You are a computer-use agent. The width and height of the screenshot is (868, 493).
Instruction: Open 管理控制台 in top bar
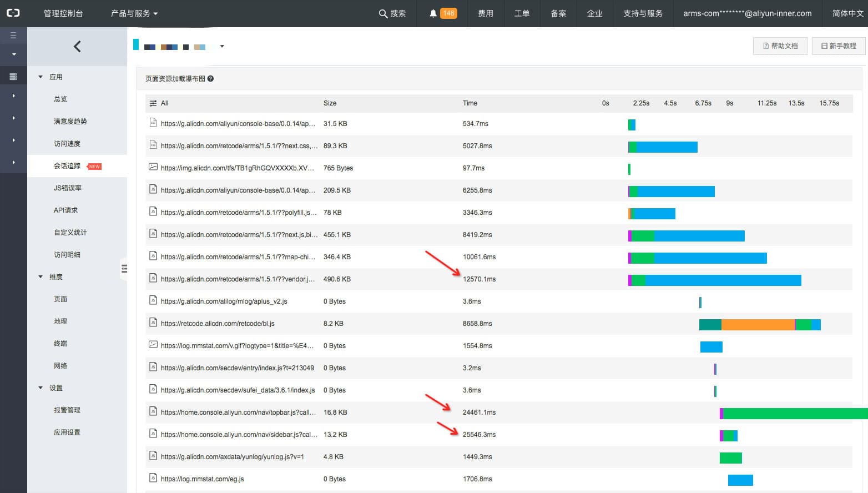click(x=63, y=13)
